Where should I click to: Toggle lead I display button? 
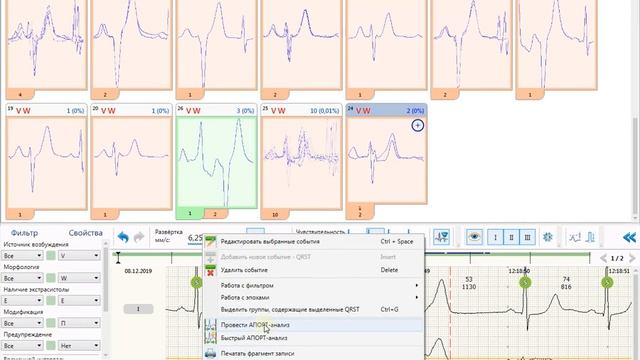[x=496, y=237]
